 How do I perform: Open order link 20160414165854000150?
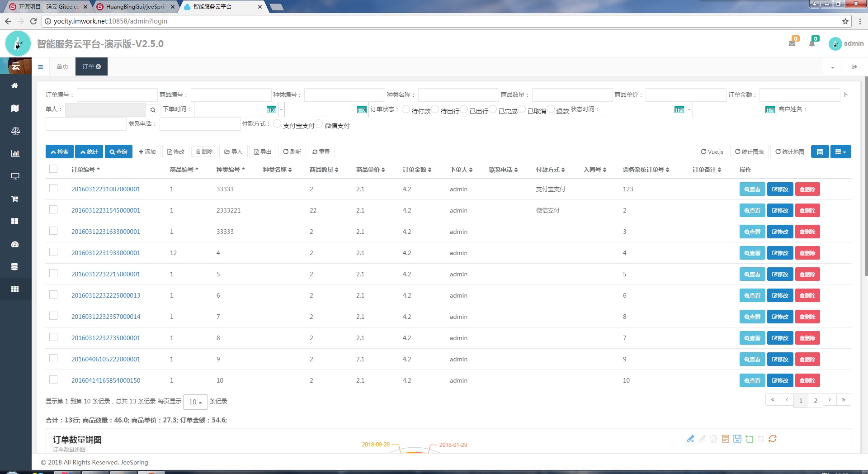tap(106, 380)
